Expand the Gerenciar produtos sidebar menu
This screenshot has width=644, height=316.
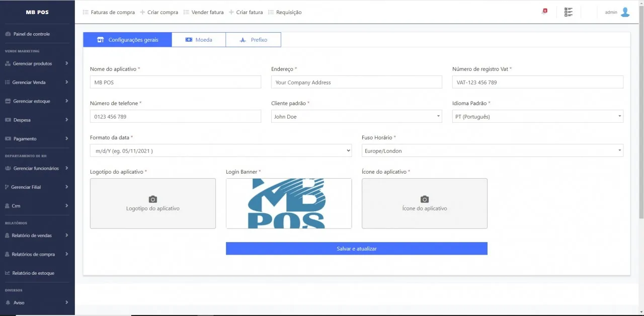click(37, 64)
